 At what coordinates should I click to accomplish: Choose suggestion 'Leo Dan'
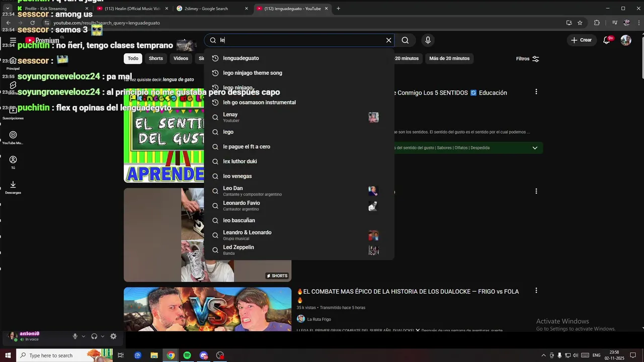(x=299, y=191)
